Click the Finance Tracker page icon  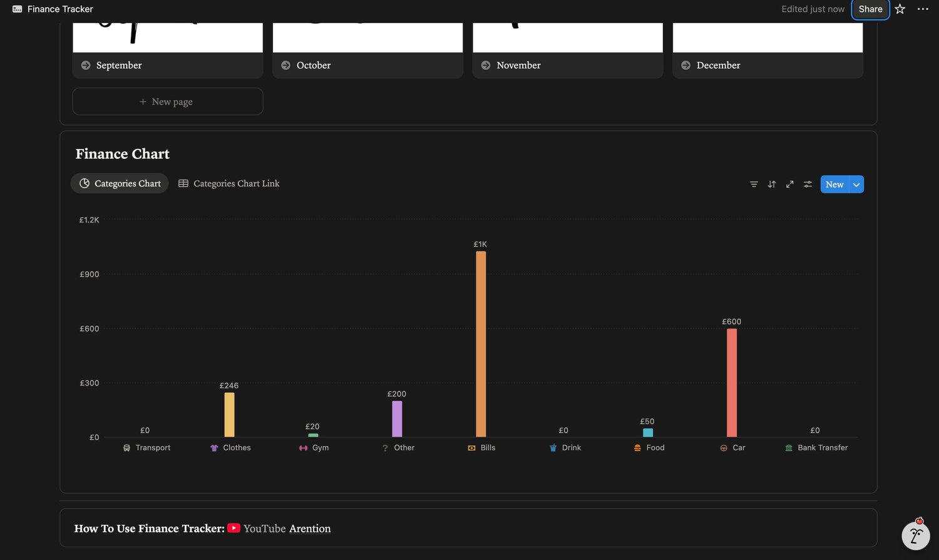18,9
